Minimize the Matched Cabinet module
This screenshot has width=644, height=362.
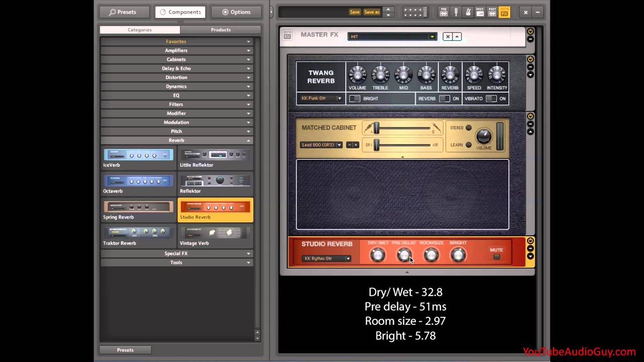click(x=530, y=124)
